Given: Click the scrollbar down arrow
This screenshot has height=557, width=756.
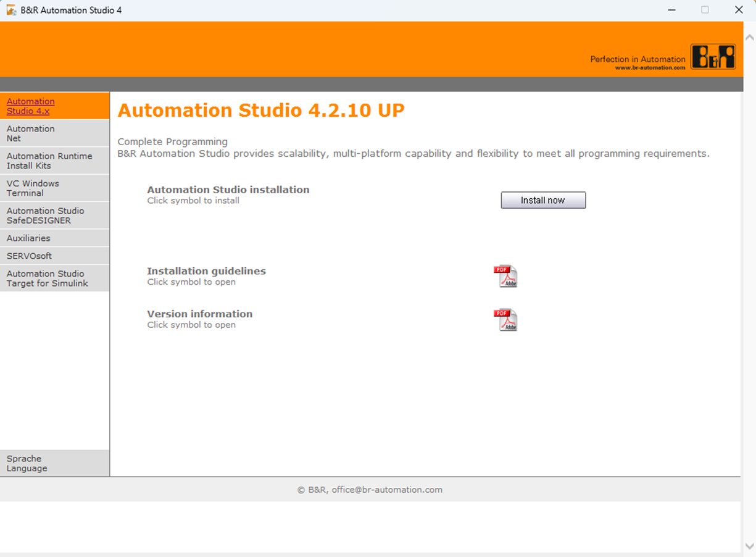Looking at the screenshot, I should (750, 546).
